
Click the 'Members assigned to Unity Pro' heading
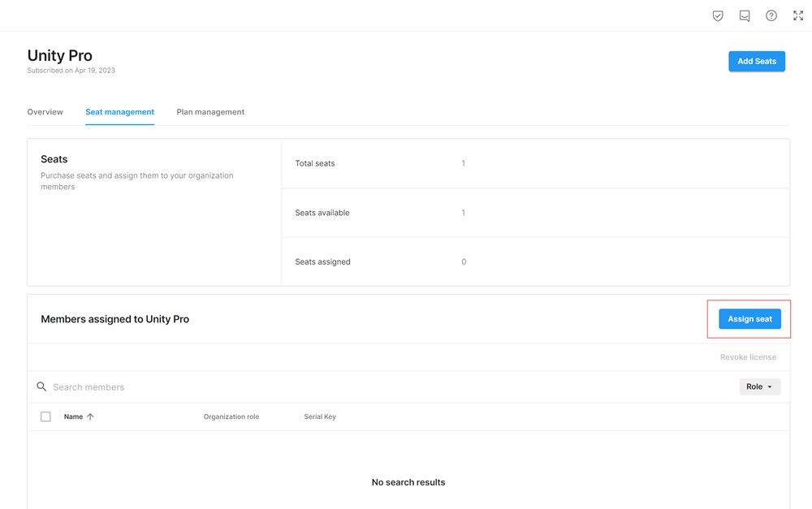coord(115,319)
